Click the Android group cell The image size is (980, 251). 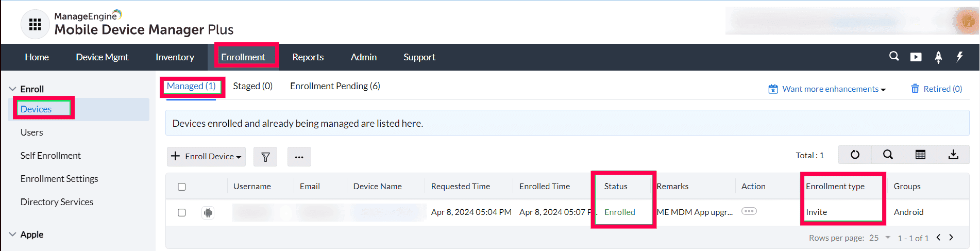tap(908, 212)
